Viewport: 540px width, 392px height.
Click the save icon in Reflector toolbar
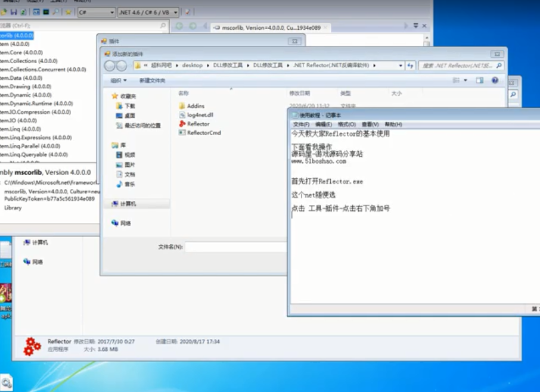[14, 13]
